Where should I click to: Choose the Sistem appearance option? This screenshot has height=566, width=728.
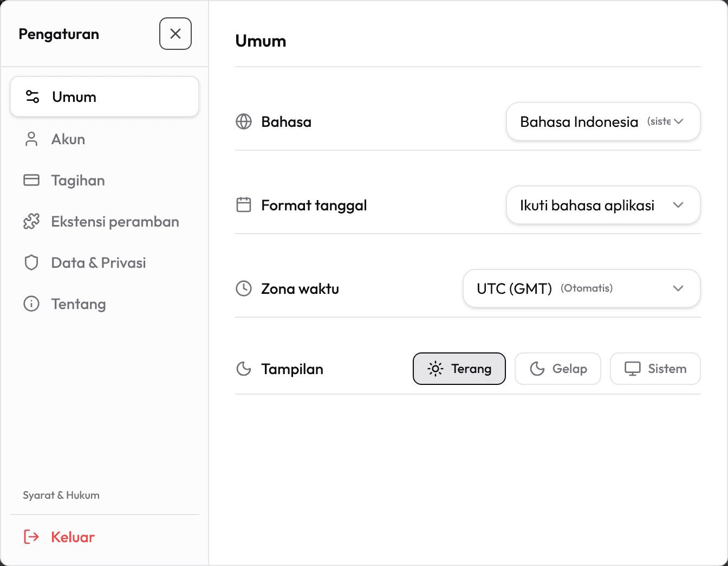[x=655, y=369]
